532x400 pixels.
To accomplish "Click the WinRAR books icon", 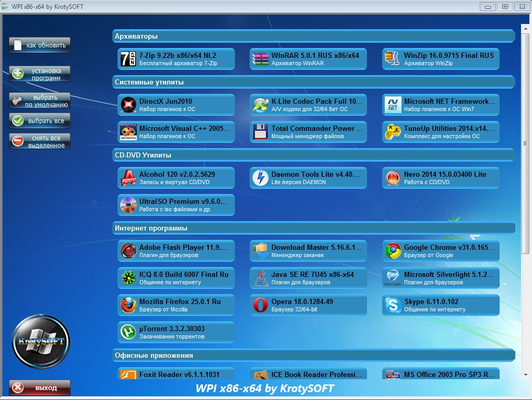I will tap(260, 59).
